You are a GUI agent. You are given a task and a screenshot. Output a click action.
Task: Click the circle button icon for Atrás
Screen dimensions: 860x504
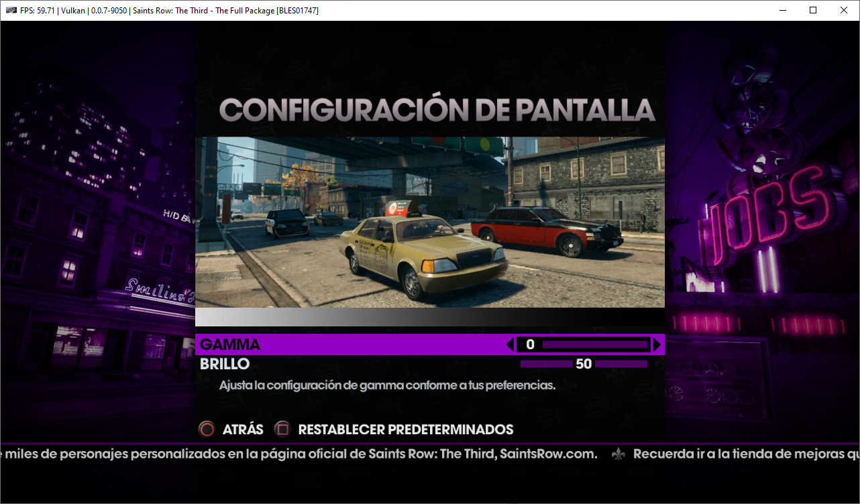click(207, 429)
